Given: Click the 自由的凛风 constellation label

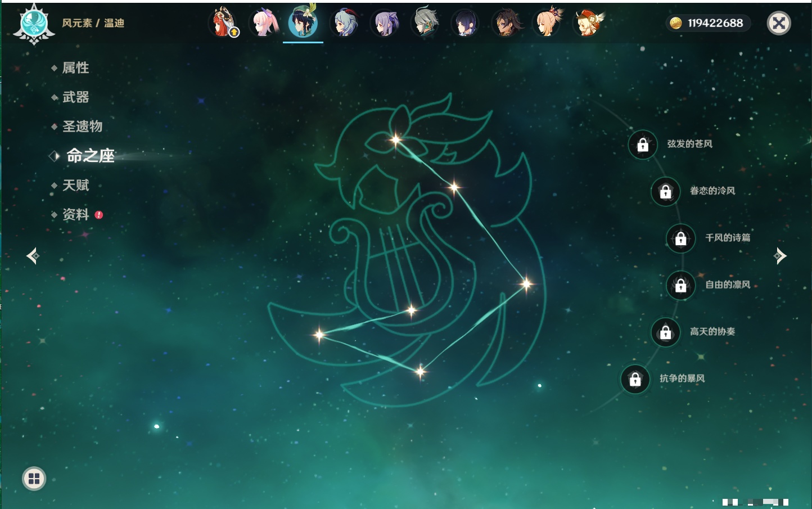Looking at the screenshot, I should (x=728, y=285).
